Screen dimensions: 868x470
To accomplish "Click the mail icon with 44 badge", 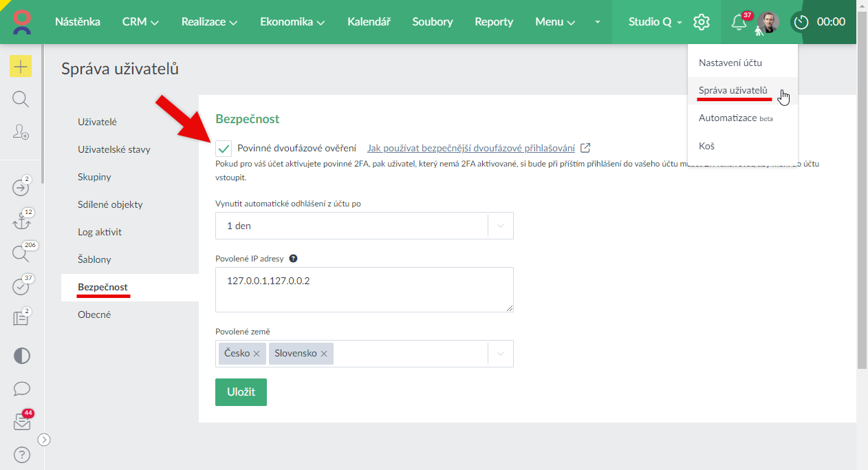I will pyautogui.click(x=21, y=423).
